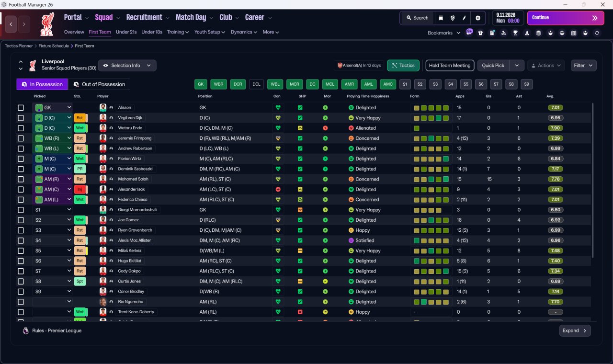The height and width of the screenshot is (364, 613).
Task: Open the Under 21s squad tab
Action: tap(126, 32)
